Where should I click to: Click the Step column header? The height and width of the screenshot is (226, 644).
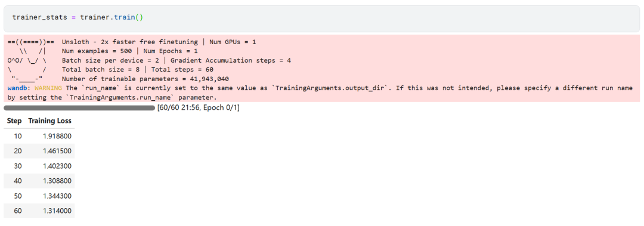tap(14, 121)
